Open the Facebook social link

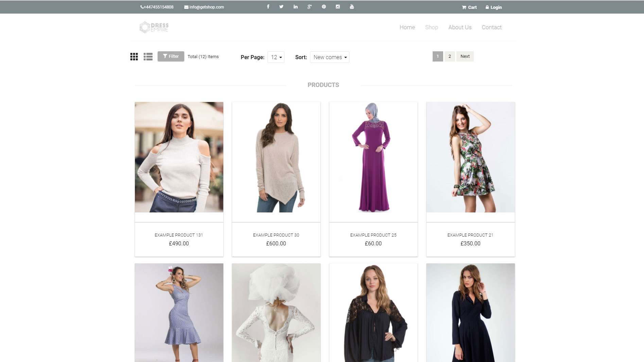pos(268,7)
